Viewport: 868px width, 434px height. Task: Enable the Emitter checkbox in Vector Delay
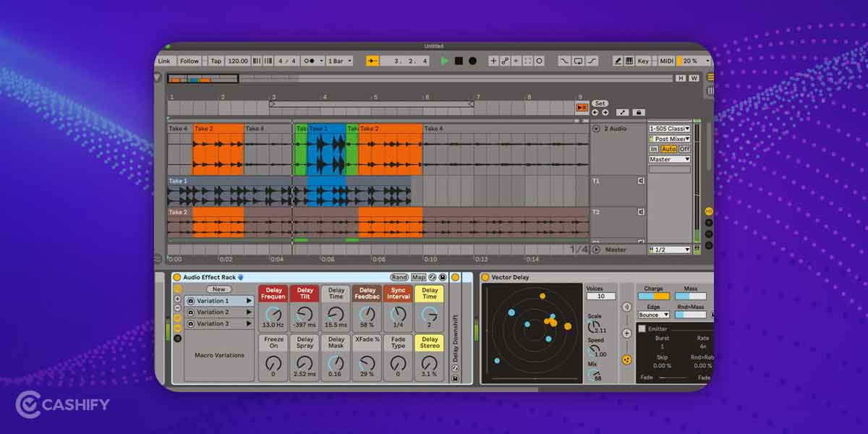tap(642, 328)
